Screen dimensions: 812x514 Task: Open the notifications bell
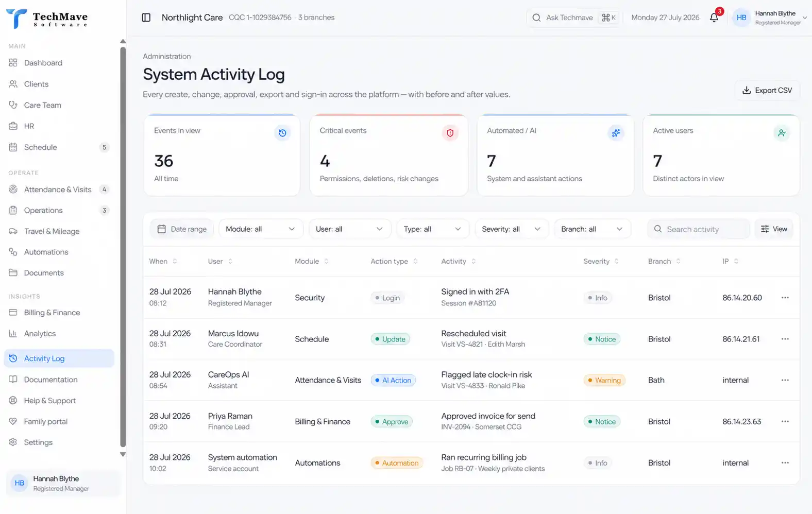[x=714, y=18]
